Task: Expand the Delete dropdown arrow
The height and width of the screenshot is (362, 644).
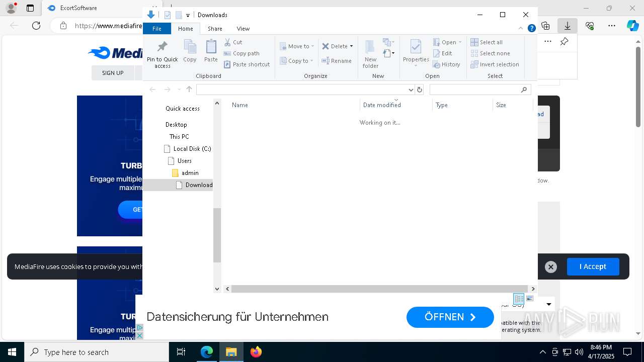Action: 351,46
